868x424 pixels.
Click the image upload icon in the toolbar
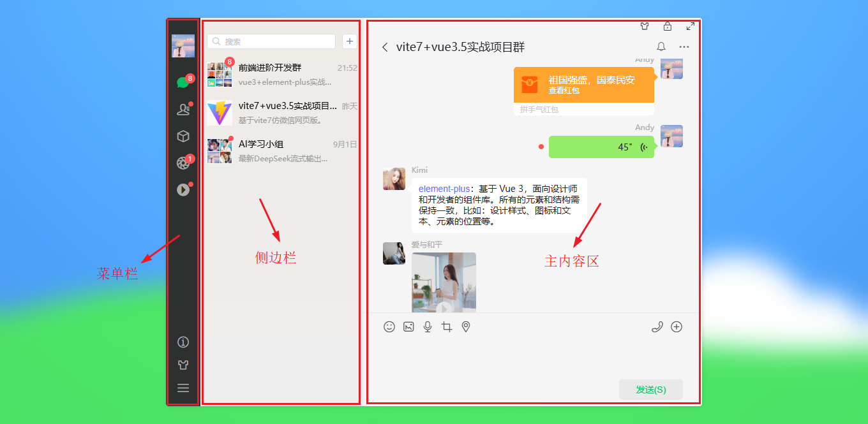(408, 326)
